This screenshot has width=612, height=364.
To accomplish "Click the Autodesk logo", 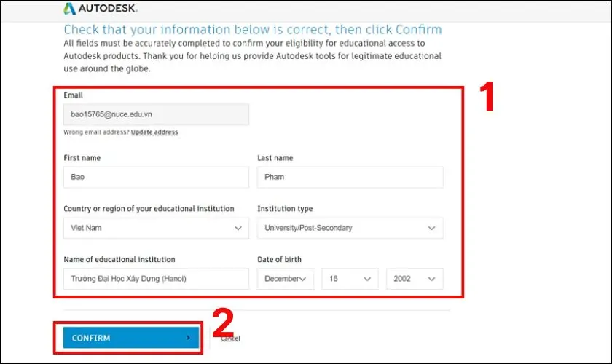I will coord(99,9).
